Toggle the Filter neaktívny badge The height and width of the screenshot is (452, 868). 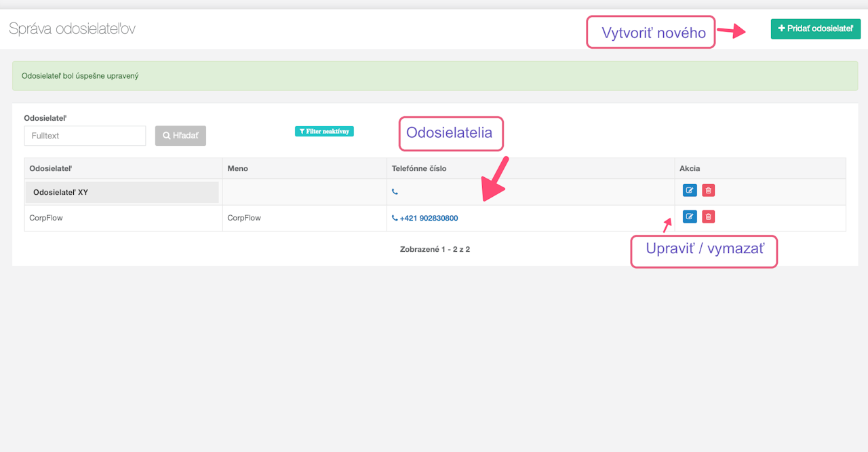[x=324, y=132]
